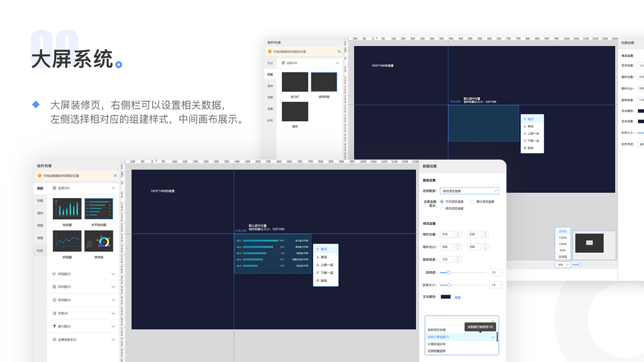This screenshot has width=644, height=362.
Task: Adjust the 透明度 slider in front window
Action: click(x=448, y=273)
